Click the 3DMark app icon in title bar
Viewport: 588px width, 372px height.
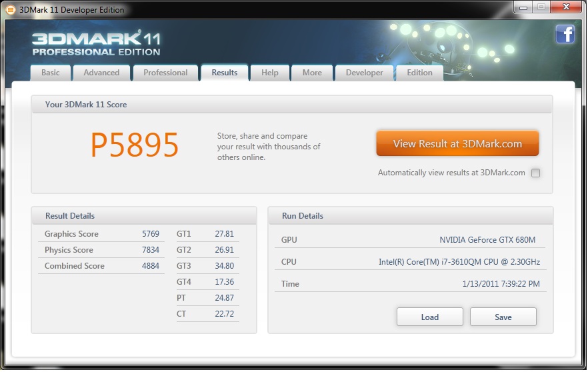pyautogui.click(x=10, y=9)
